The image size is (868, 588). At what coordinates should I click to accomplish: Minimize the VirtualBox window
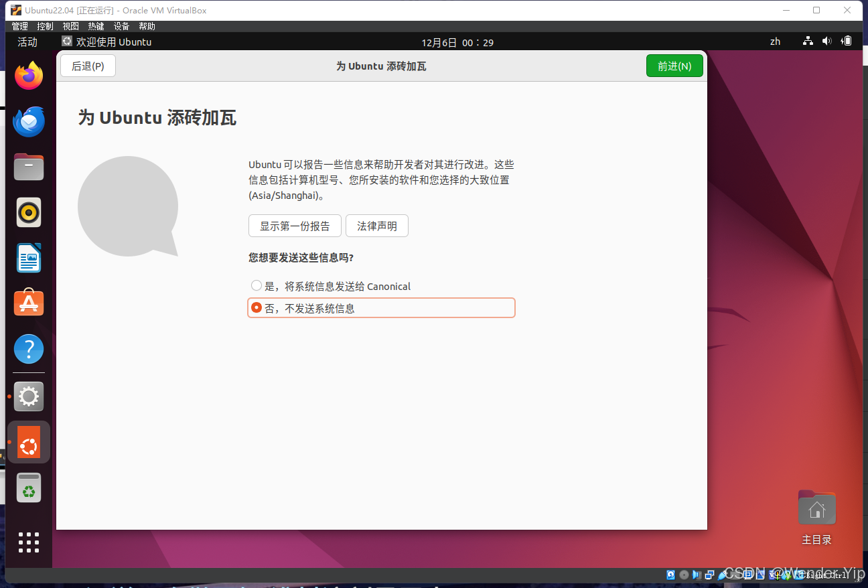pos(786,10)
